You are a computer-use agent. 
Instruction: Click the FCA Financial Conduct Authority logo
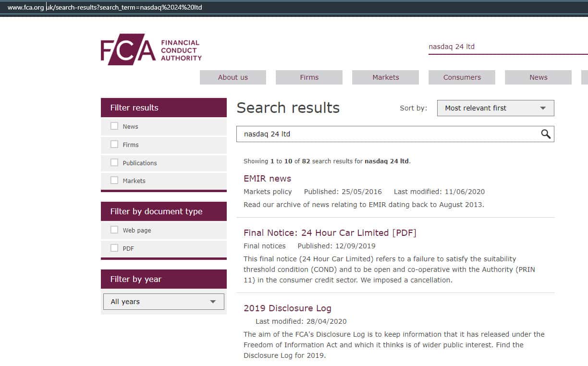pyautogui.click(x=151, y=49)
